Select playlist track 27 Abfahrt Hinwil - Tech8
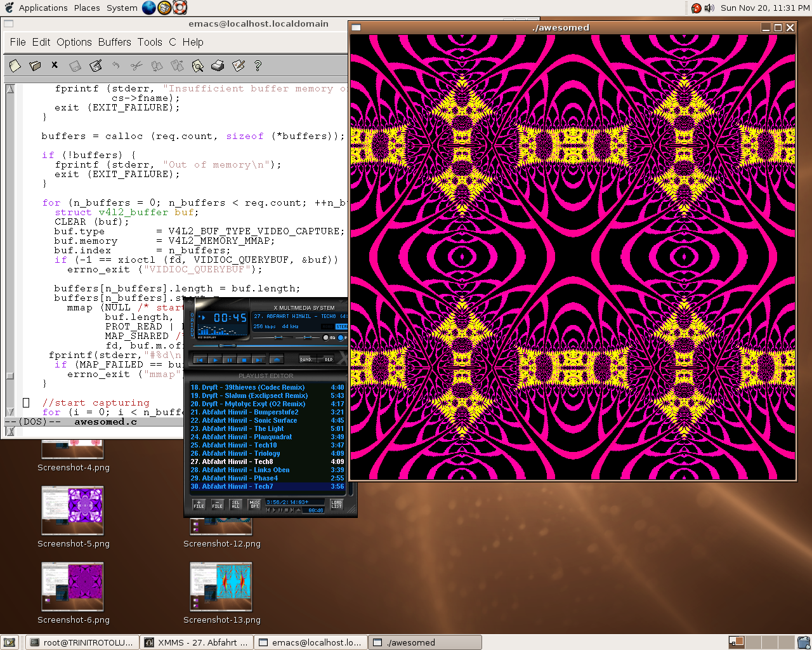The width and height of the screenshot is (812, 650). click(x=267, y=461)
